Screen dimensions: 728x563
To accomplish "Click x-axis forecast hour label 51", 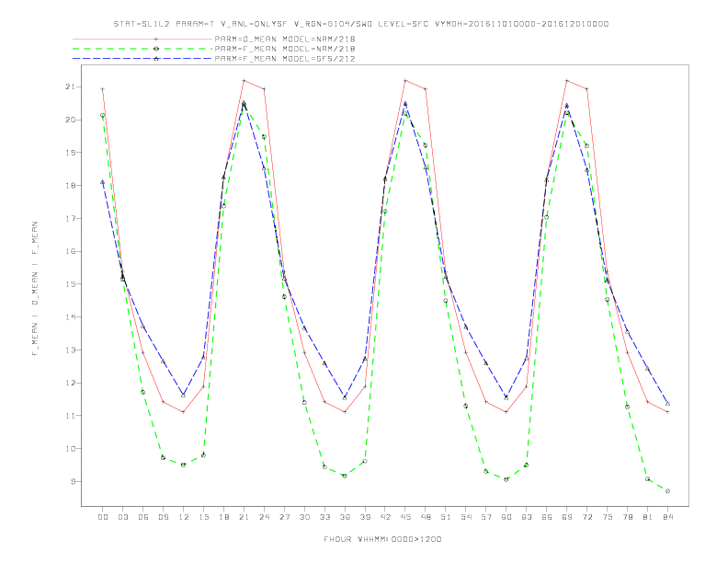I will (x=446, y=517).
